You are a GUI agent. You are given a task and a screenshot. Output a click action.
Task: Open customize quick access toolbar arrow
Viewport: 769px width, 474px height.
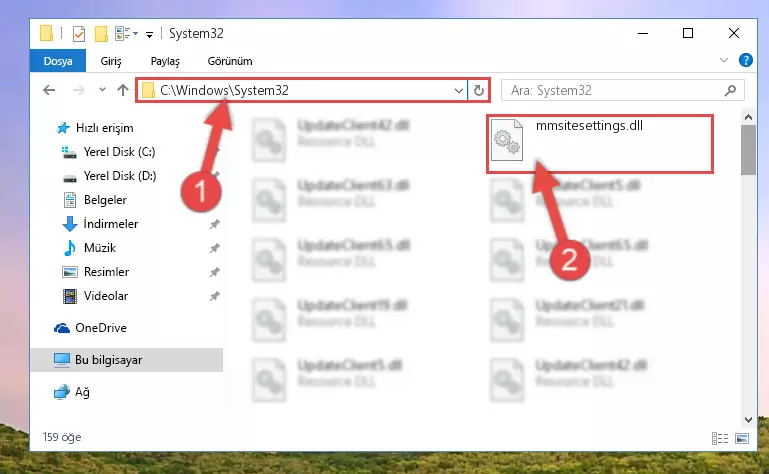(x=149, y=34)
